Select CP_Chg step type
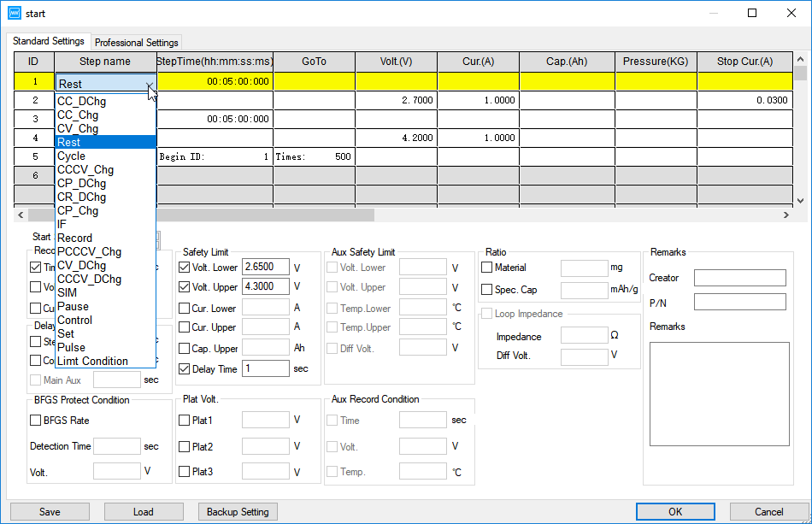812x524 pixels. pyautogui.click(x=105, y=211)
